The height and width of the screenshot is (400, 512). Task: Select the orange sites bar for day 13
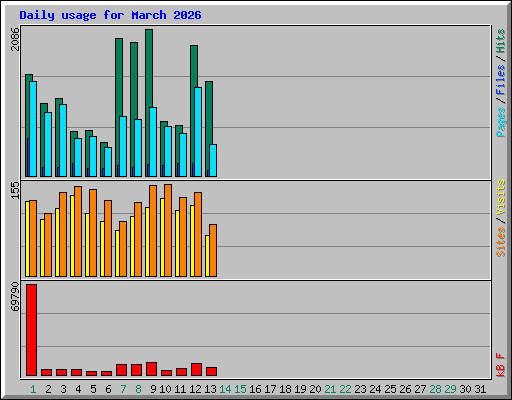click(213, 250)
